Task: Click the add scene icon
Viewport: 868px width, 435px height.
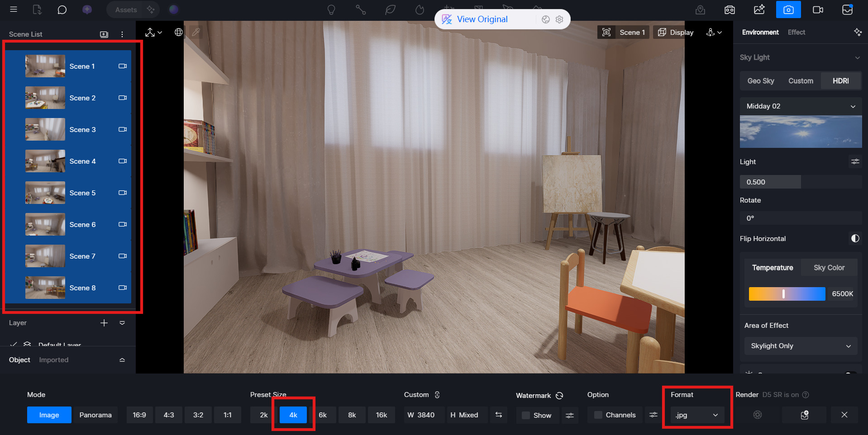Action: click(104, 34)
